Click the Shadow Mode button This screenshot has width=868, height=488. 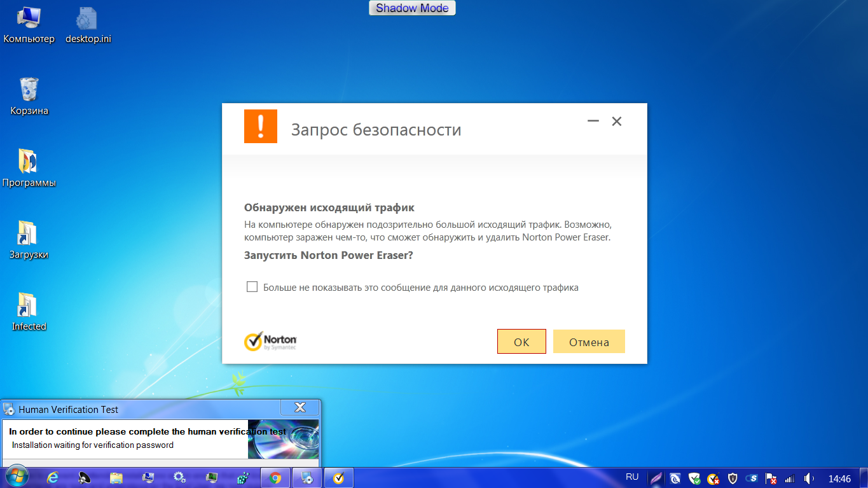412,8
